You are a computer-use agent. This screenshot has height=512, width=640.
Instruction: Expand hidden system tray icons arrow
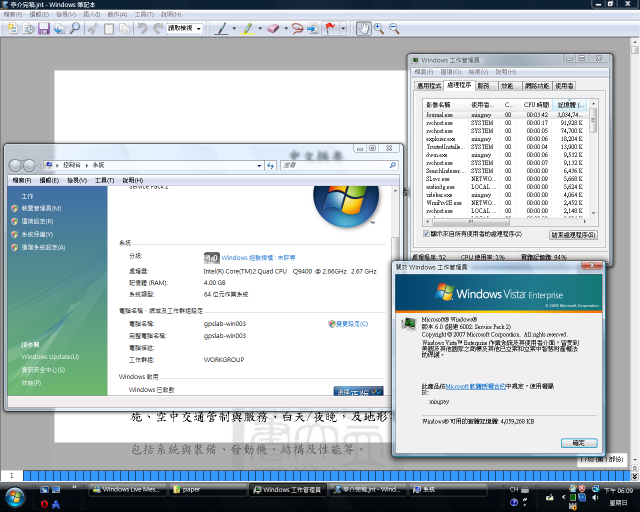pyautogui.click(x=563, y=497)
